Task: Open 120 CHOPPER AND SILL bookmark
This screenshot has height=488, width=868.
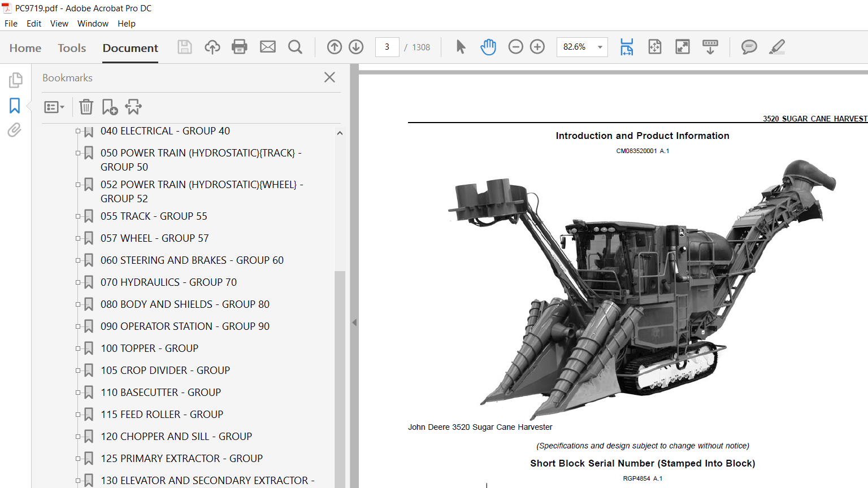Action: click(176, 437)
